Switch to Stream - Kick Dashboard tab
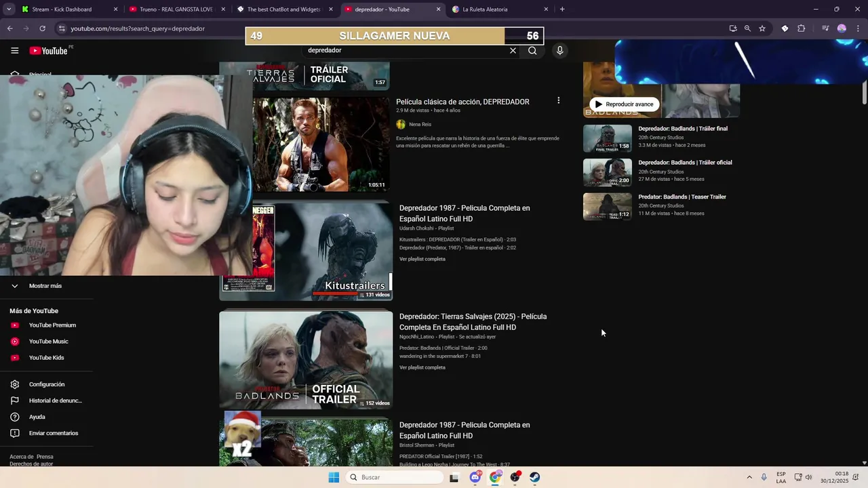 [x=62, y=9]
